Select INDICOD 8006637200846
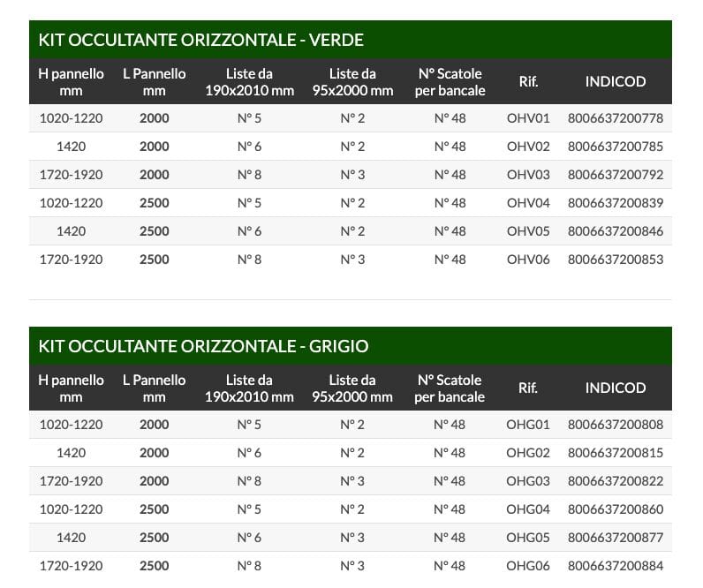 pyautogui.click(x=616, y=231)
